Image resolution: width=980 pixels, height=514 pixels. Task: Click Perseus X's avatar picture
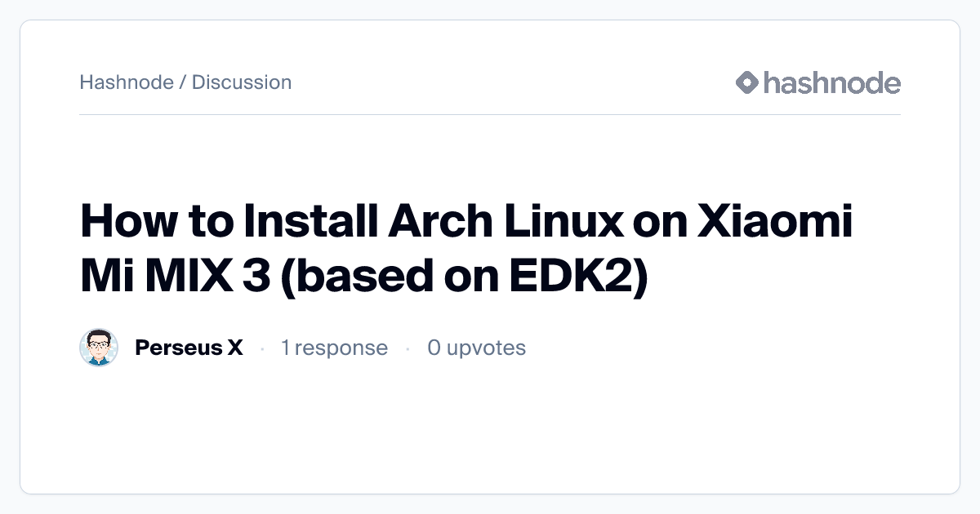(x=99, y=348)
